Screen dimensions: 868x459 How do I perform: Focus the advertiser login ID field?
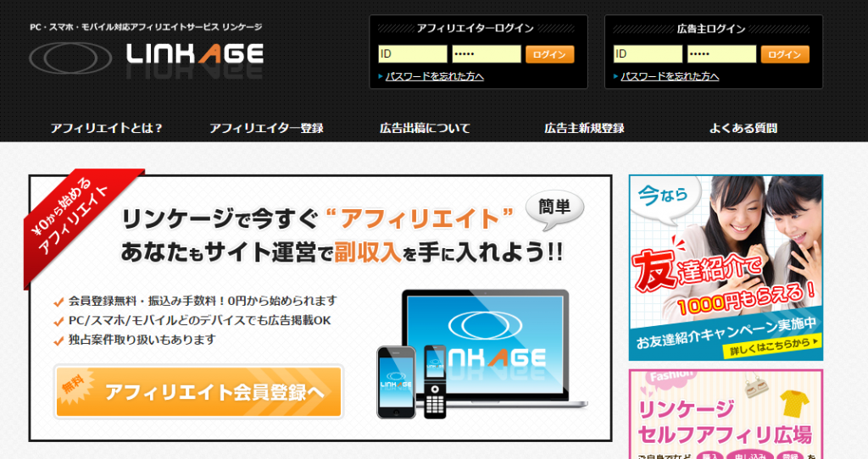[648, 54]
